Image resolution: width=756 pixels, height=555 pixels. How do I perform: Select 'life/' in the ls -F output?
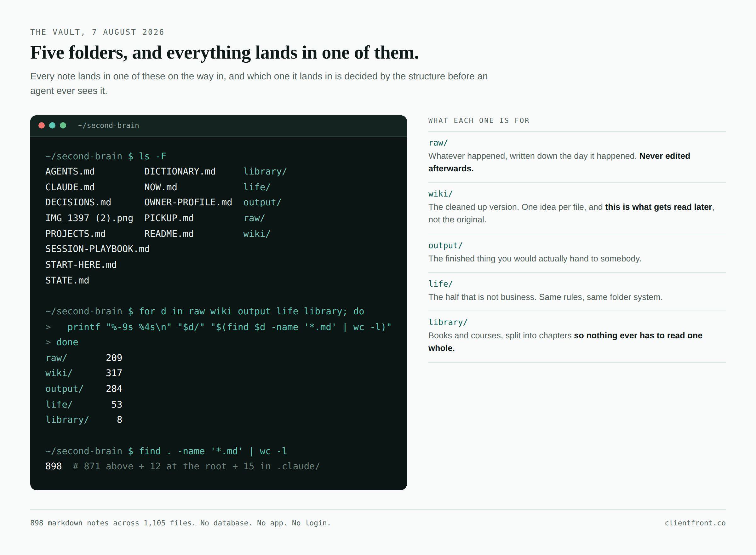click(x=257, y=187)
